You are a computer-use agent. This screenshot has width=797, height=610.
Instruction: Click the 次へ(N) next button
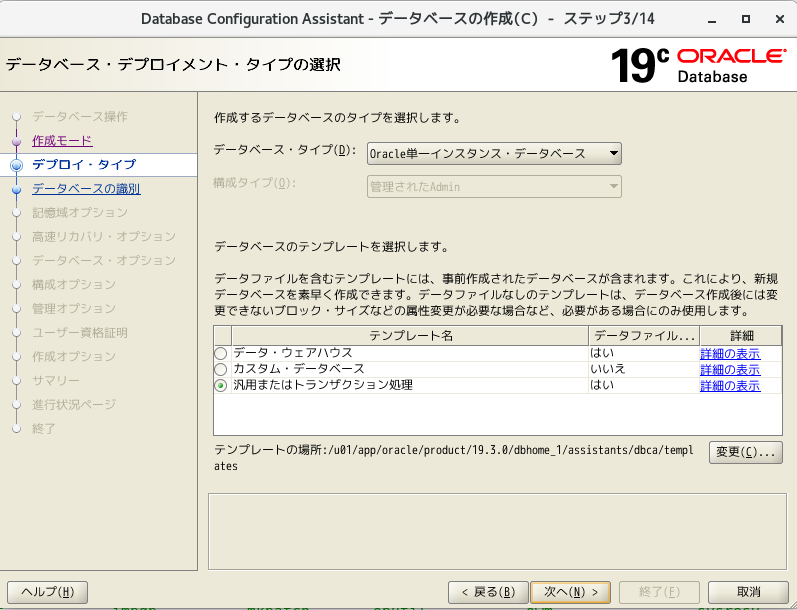[570, 592]
